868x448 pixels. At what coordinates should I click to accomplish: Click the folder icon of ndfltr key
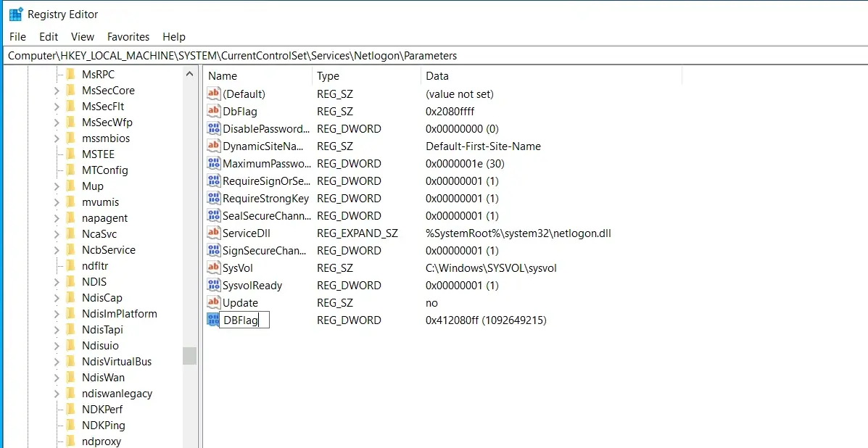pos(70,265)
